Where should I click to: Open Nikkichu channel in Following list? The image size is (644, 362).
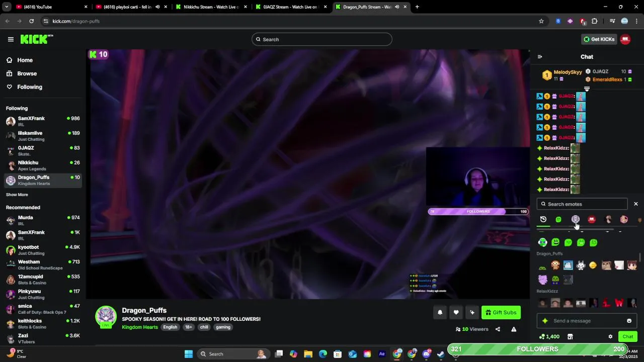(43, 165)
